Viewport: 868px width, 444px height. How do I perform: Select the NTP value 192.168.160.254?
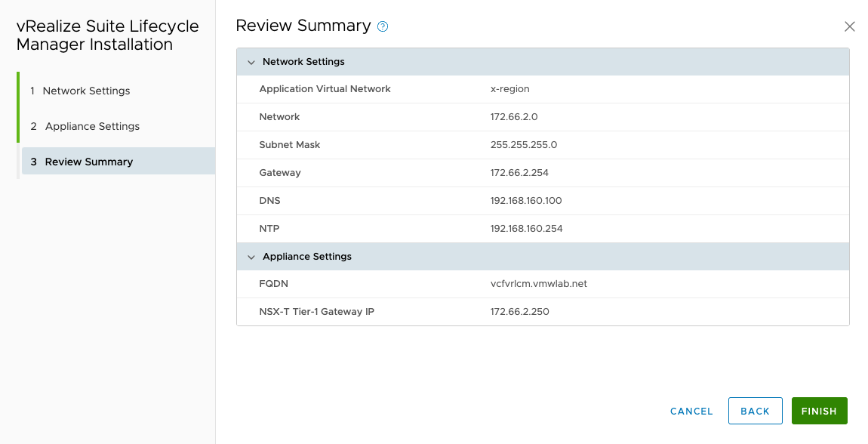[526, 229]
